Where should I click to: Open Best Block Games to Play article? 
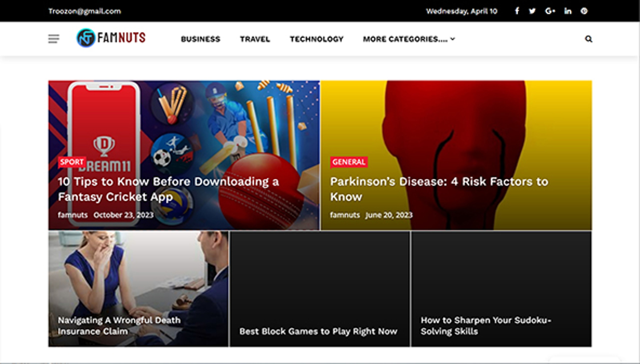coord(318,331)
